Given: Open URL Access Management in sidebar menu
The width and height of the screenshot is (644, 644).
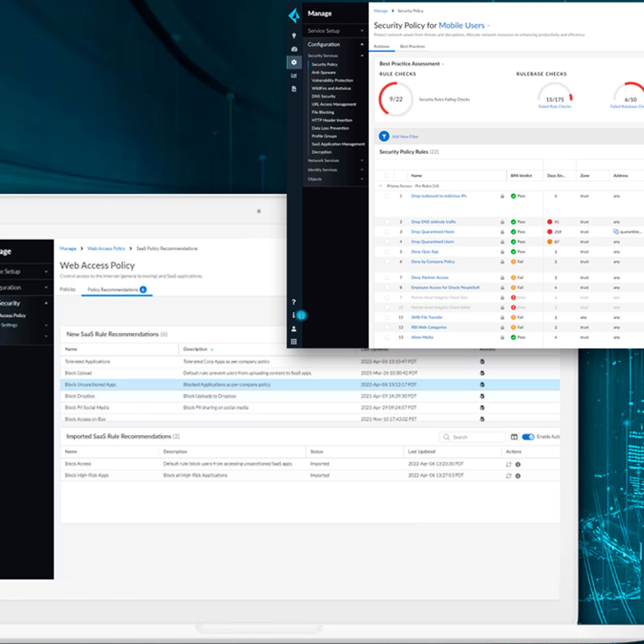Looking at the screenshot, I should click(334, 104).
